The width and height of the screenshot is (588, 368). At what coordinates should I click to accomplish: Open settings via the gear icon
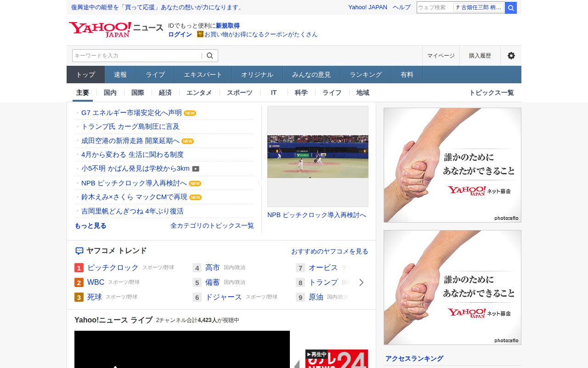(x=511, y=56)
